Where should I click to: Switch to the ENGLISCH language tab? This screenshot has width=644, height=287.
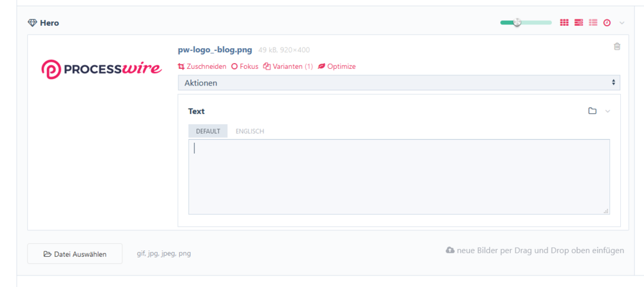[x=250, y=131]
